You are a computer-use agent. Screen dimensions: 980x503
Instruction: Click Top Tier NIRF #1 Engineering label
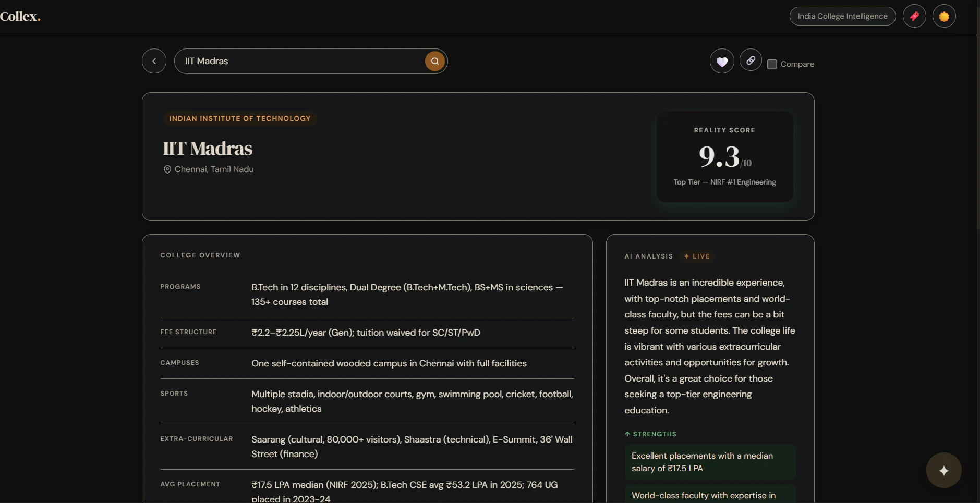tap(724, 182)
